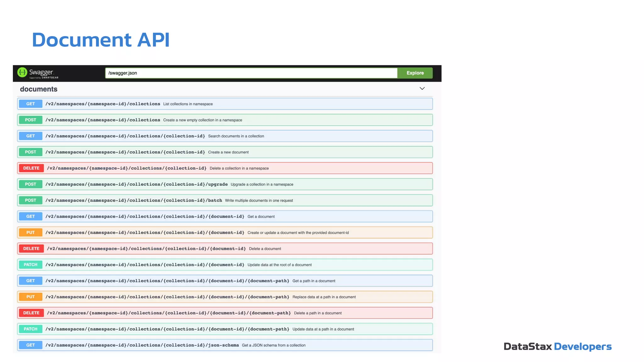
Task: Expand POST Write multiple documents in one request
Action: point(225,200)
